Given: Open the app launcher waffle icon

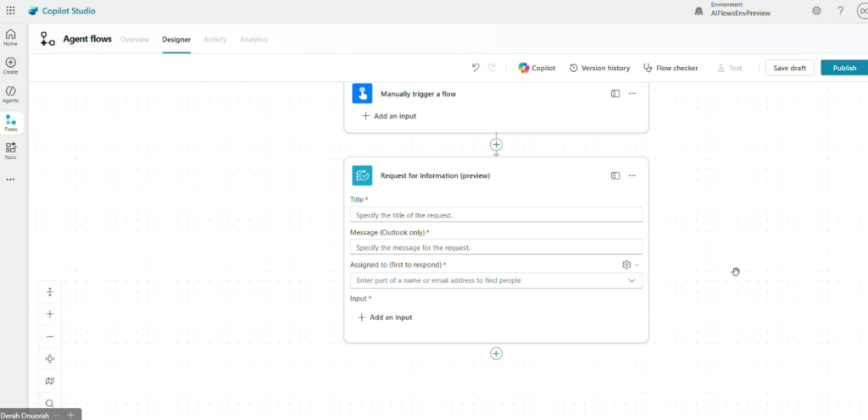Looking at the screenshot, I should 10,11.
